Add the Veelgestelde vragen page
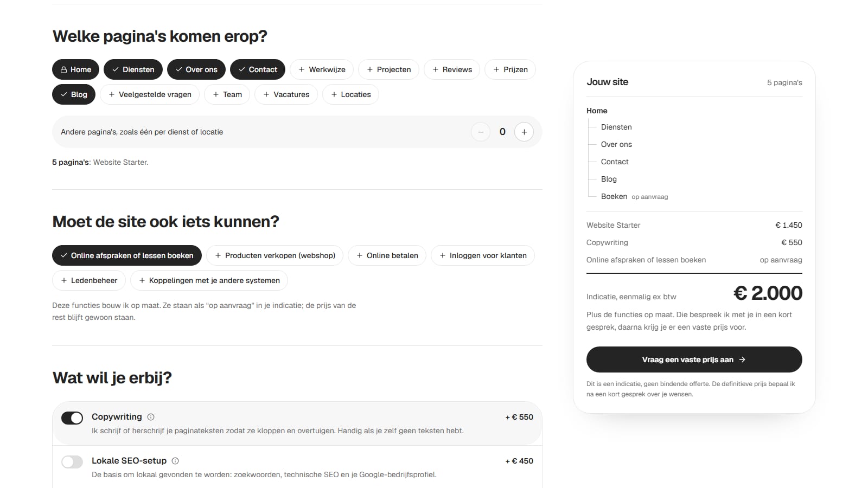Image resolution: width=868 pixels, height=488 pixels. click(150, 94)
